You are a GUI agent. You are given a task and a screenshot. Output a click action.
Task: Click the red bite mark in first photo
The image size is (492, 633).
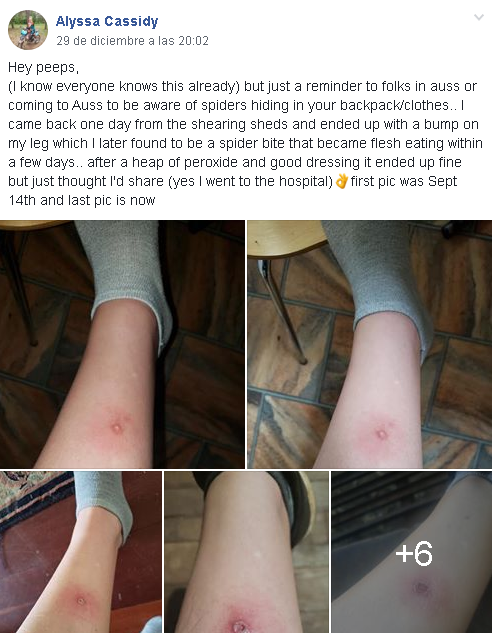click(x=117, y=428)
